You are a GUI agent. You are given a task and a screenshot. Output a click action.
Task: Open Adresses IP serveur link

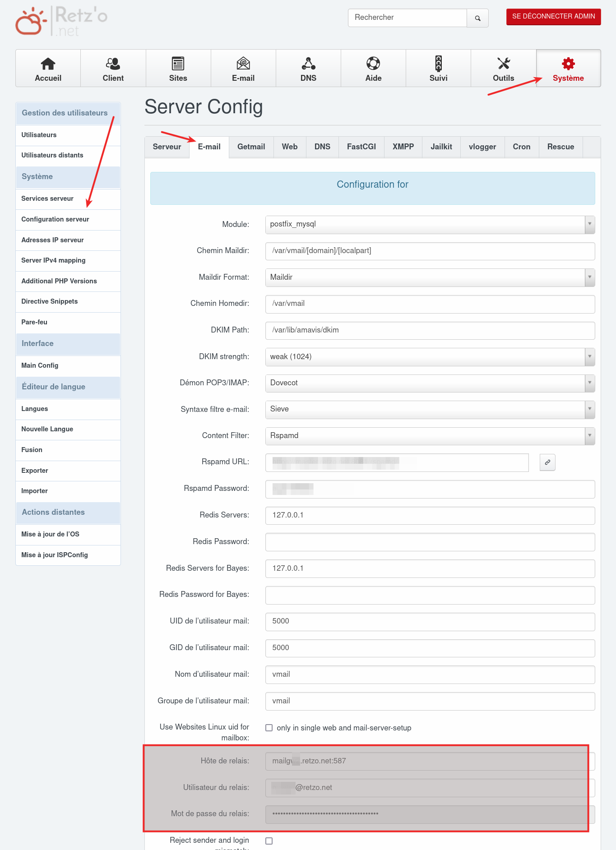point(68,240)
